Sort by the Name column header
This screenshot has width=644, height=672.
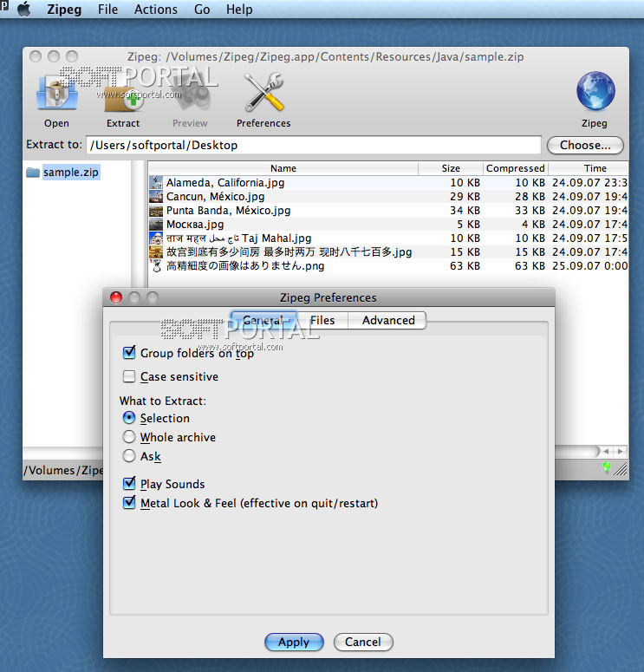[283, 168]
